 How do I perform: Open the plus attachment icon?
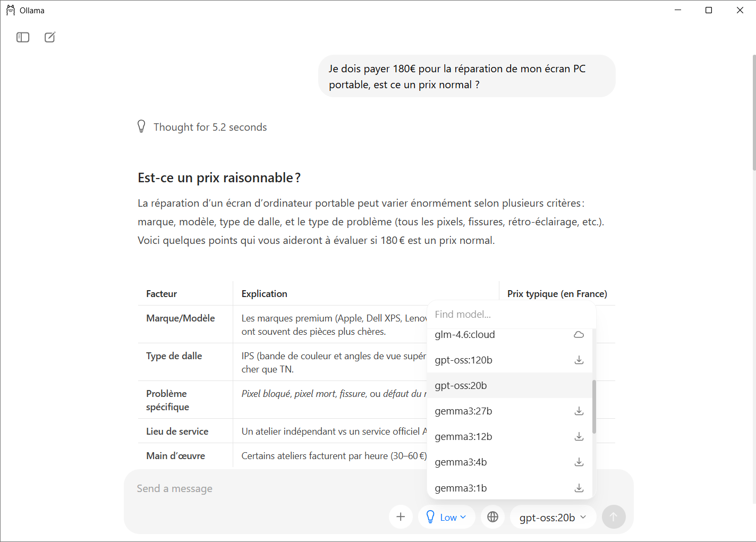click(401, 516)
